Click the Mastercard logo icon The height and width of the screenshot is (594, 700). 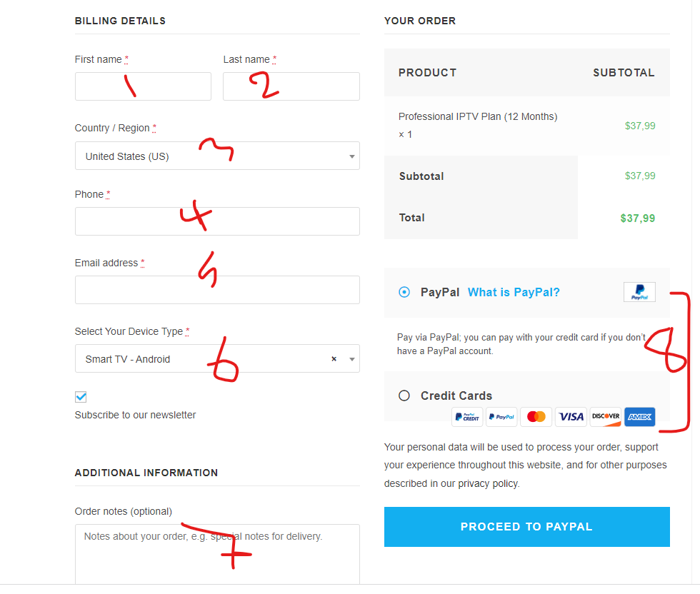(x=536, y=417)
